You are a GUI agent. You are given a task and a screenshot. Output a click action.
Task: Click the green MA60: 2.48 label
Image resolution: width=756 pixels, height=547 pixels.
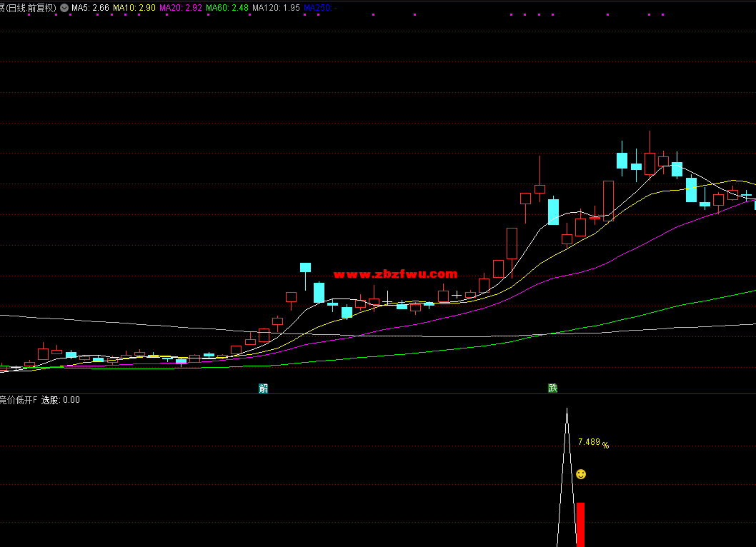[x=227, y=8]
